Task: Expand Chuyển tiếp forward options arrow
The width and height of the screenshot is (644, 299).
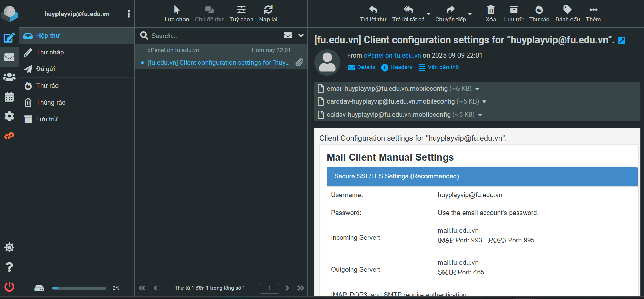Action: click(470, 14)
